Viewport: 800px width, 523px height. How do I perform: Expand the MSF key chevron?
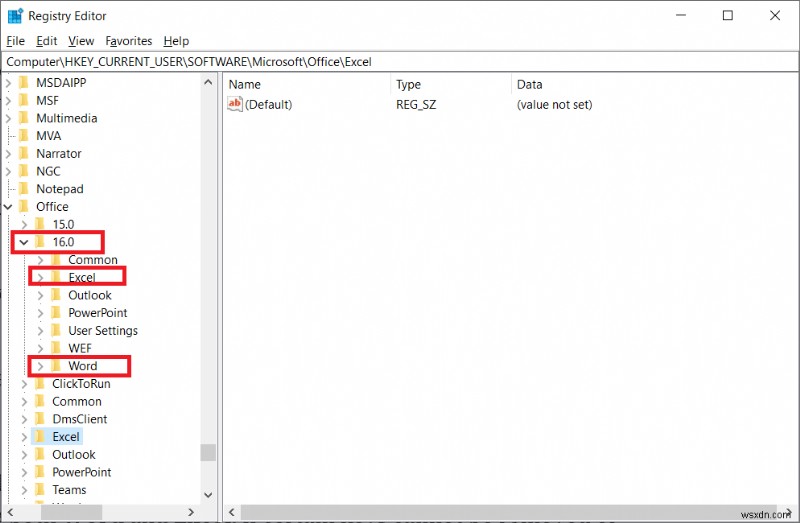[x=8, y=101]
